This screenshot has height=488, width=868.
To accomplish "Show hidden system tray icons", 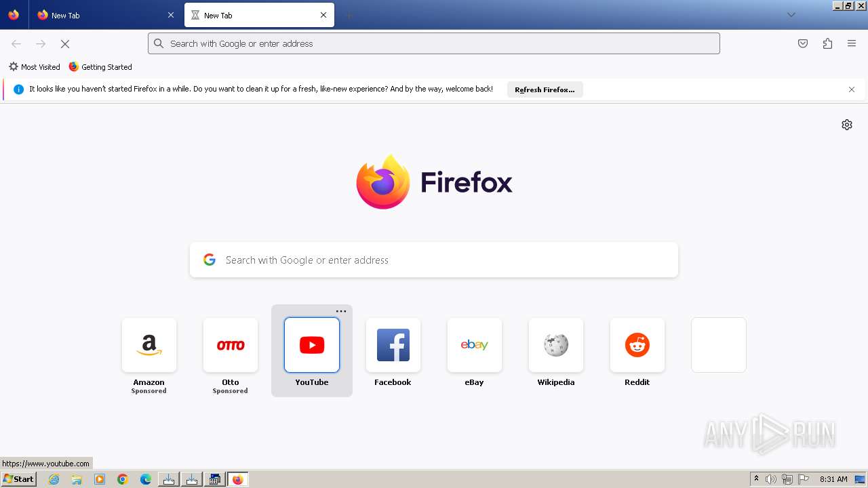I will click(x=756, y=479).
